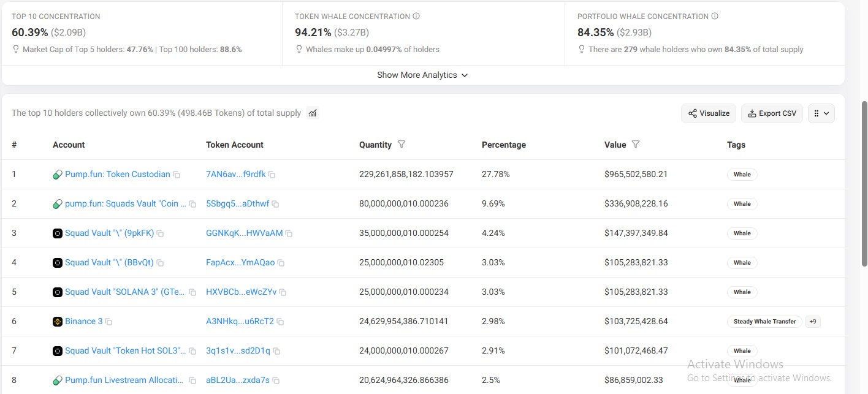This screenshot has height=394, width=868.
Task: Copy the Pump.fun Token Custodian account address
Action: [x=177, y=175]
